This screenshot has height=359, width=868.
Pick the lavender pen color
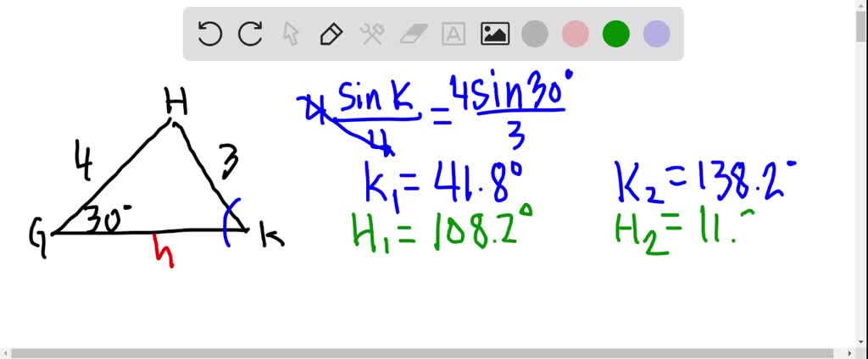pyautogui.click(x=657, y=35)
